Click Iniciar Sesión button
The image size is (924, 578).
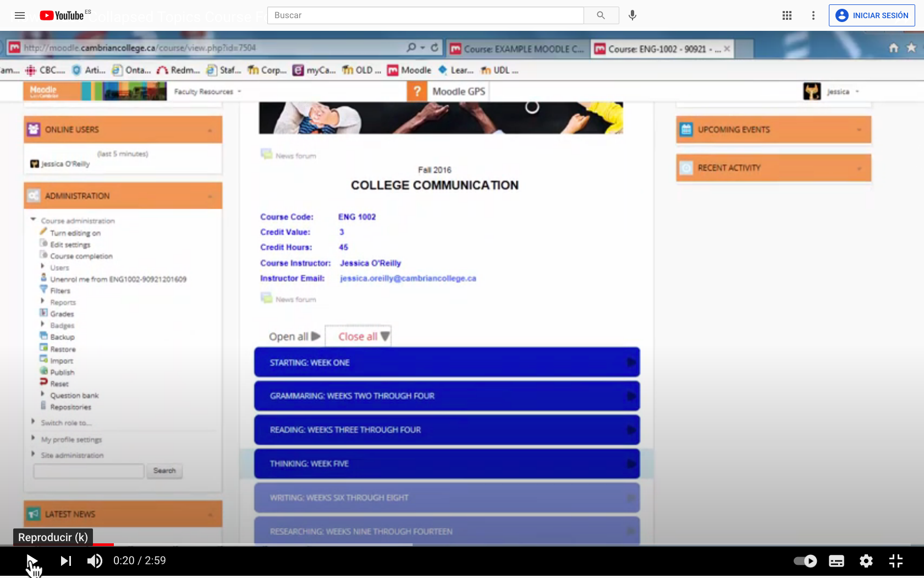pos(872,15)
